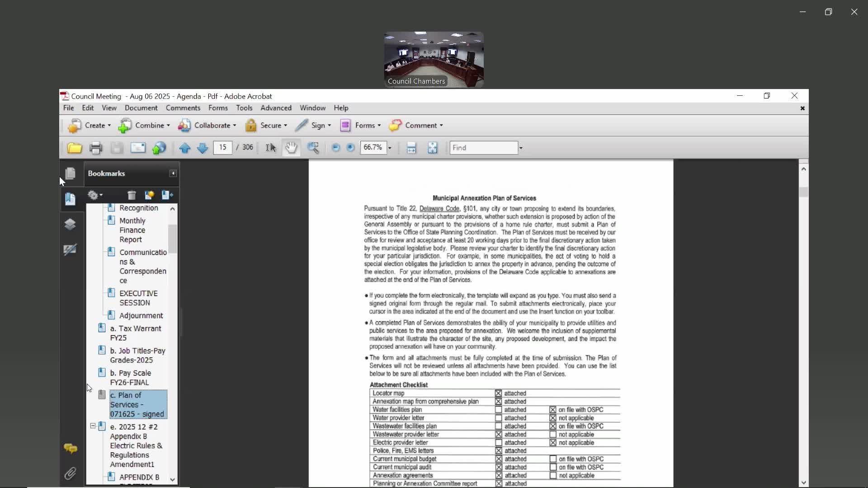Toggle Locator map attached checkbox
Image resolution: width=868 pixels, height=488 pixels.
pyautogui.click(x=498, y=393)
